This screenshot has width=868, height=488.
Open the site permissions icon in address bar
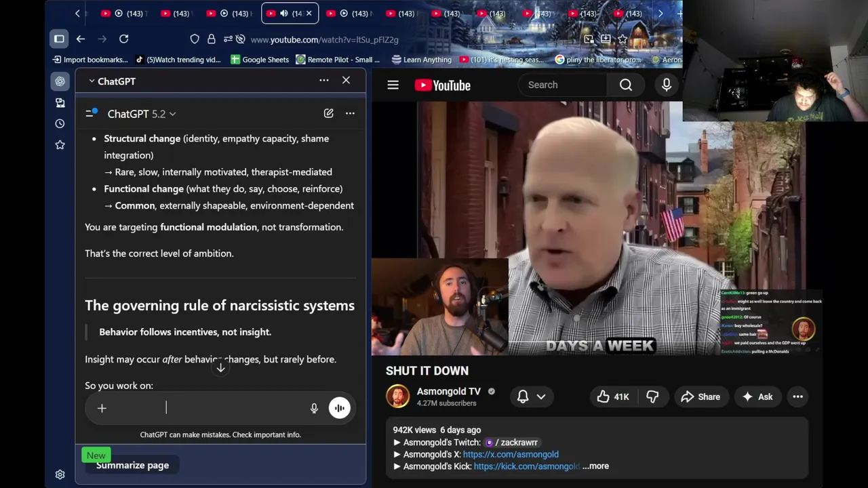click(x=227, y=39)
